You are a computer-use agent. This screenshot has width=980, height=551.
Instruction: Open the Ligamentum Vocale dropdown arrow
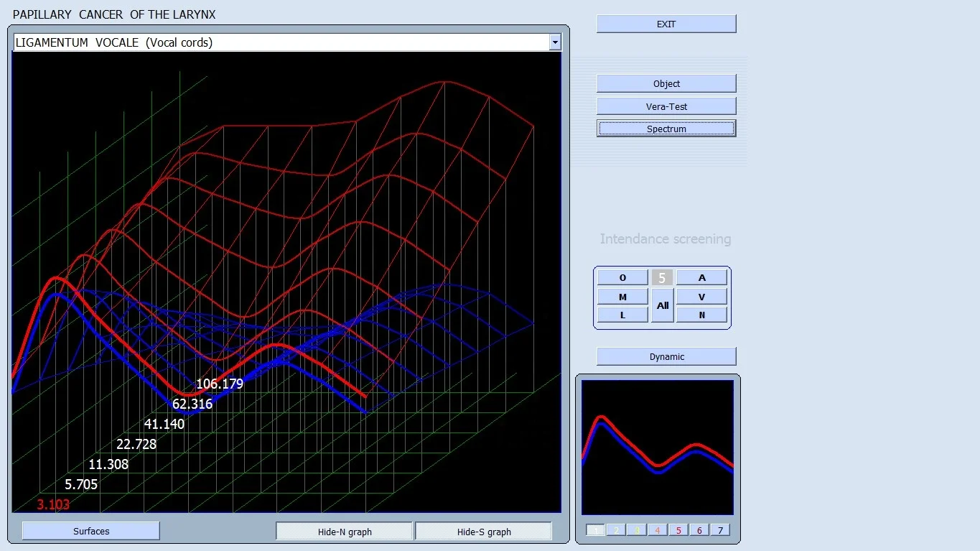[x=554, y=42]
